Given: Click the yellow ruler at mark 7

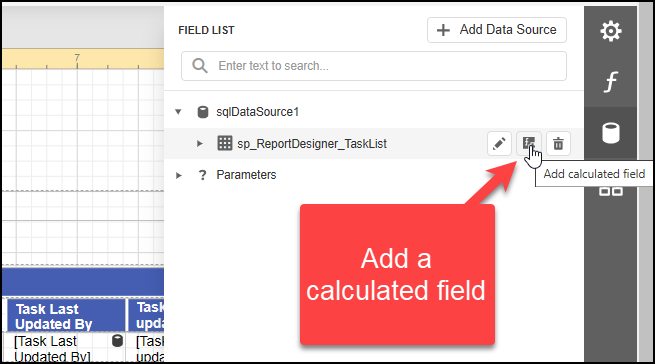Looking at the screenshot, I should click(77, 59).
